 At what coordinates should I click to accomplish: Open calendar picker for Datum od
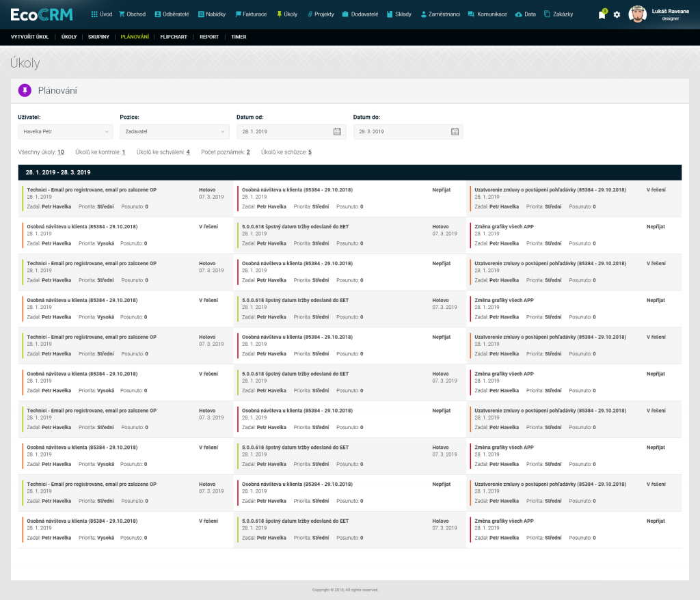(337, 131)
